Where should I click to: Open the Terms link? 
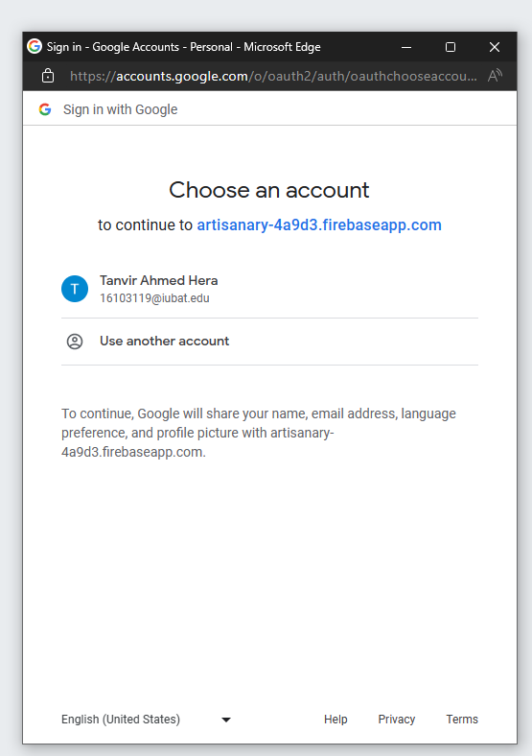click(x=462, y=720)
